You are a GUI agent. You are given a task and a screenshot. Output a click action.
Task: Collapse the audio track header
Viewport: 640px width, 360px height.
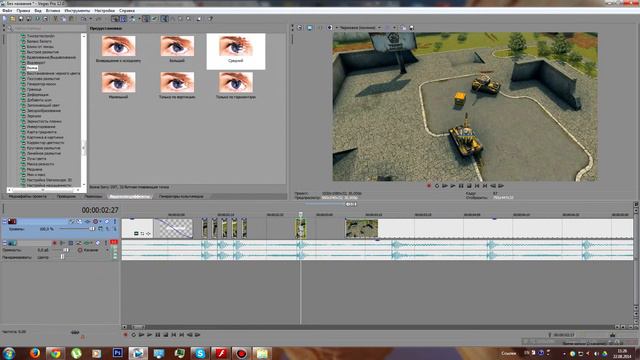coord(4,243)
